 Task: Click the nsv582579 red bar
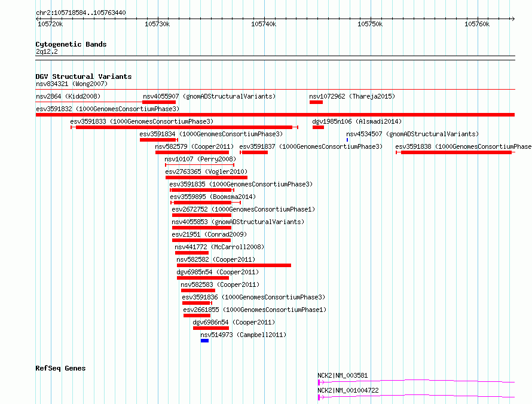pos(192,152)
